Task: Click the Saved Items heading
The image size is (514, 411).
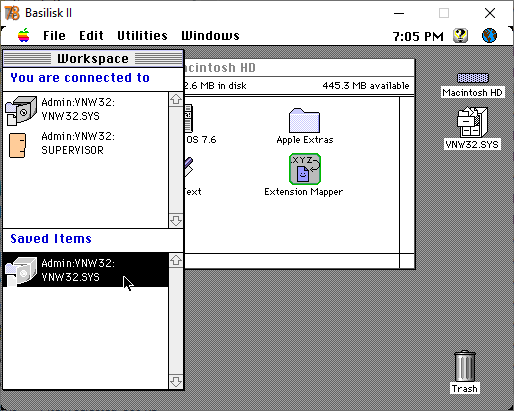Action: point(51,239)
